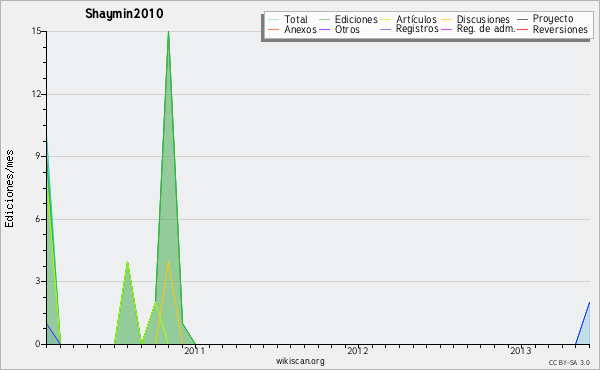The width and height of the screenshot is (600, 370).
Task: Click the Reg. de adm. legend label
Action: [486, 29]
